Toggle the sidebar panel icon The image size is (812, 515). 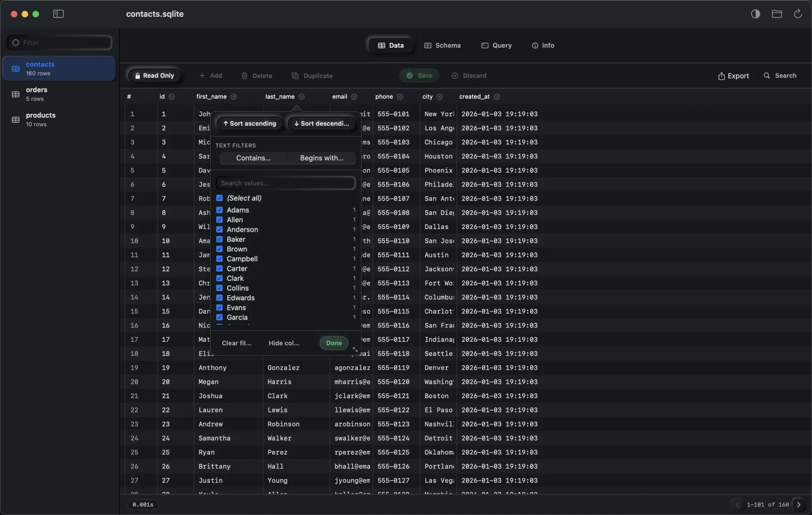tap(58, 14)
